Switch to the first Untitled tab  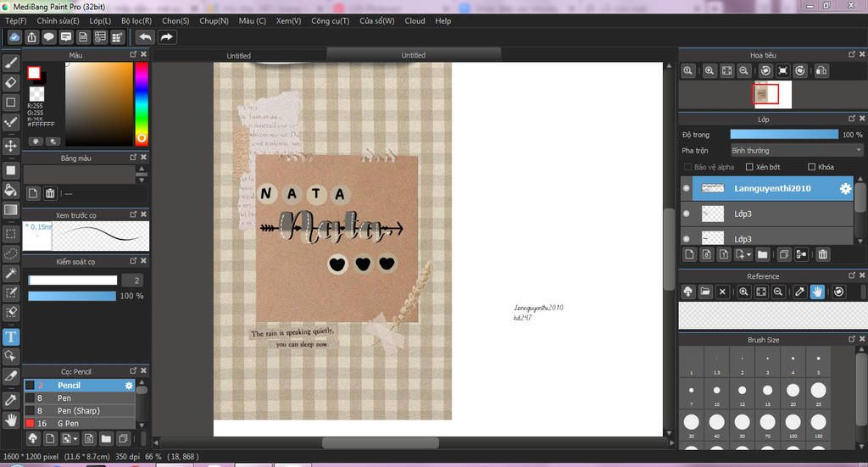coord(238,55)
